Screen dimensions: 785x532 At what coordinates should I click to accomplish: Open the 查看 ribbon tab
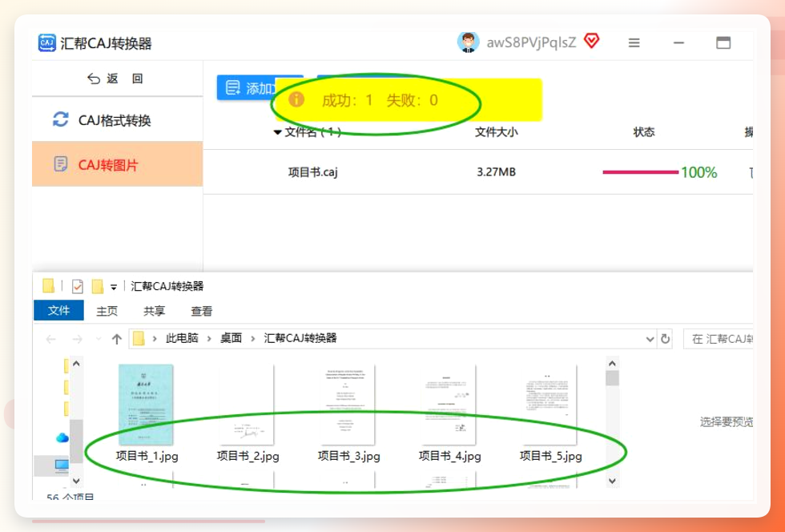pyautogui.click(x=201, y=311)
